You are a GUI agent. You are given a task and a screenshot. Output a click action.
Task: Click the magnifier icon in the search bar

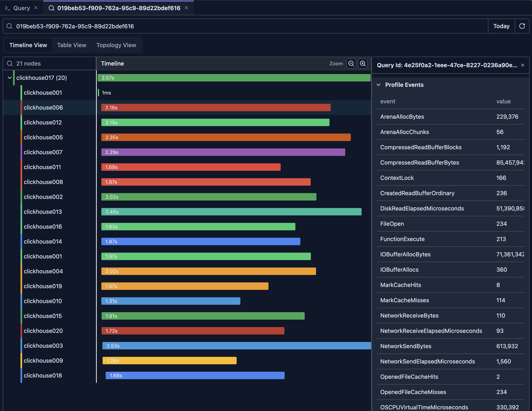[10, 26]
